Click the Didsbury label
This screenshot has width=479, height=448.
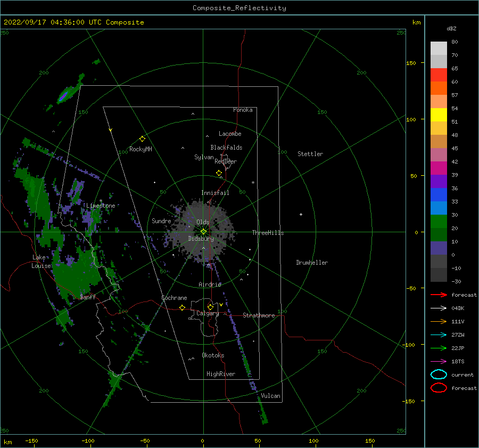(x=201, y=239)
